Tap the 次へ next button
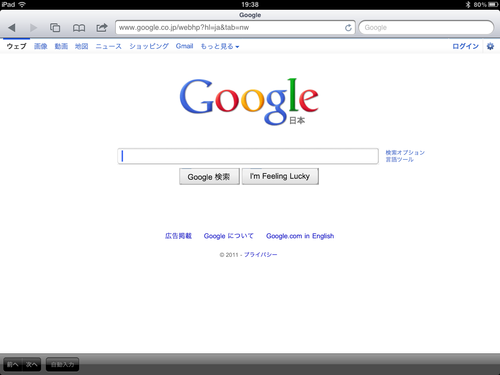Image resolution: width=500 pixels, height=375 pixels. click(32, 365)
